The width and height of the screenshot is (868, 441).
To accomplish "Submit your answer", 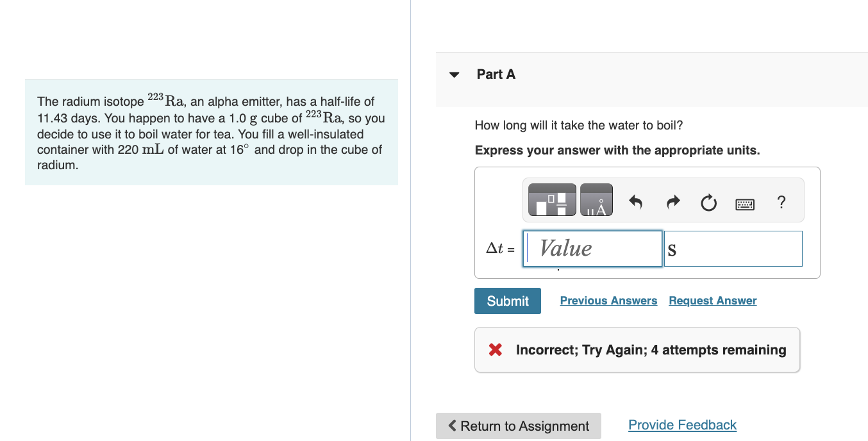I will point(507,301).
